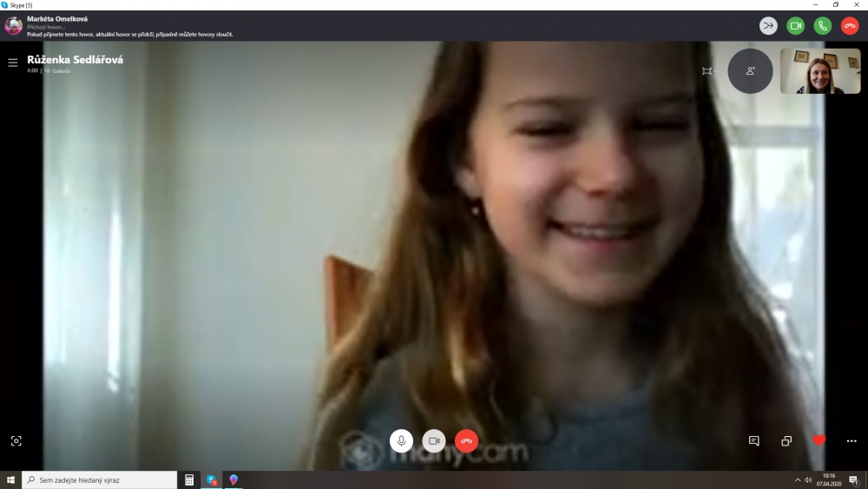This screenshot has width=868, height=489.
Task: Open the system volume control
Action: (x=808, y=479)
